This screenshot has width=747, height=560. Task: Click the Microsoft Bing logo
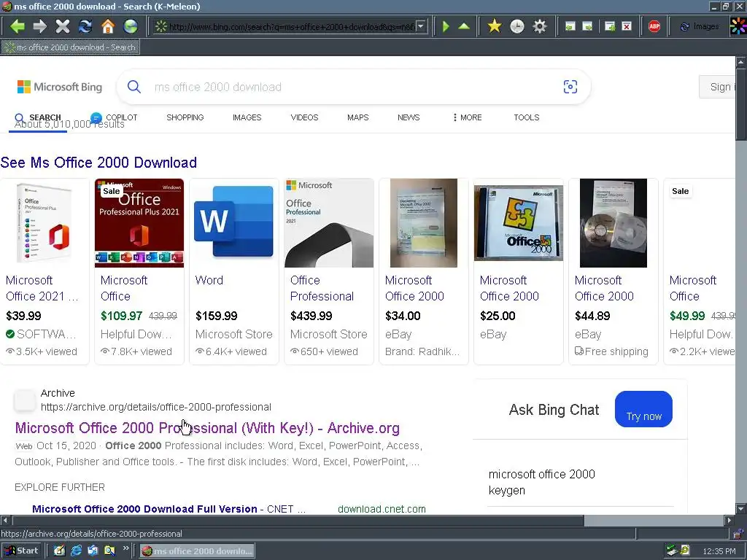pyautogui.click(x=60, y=87)
